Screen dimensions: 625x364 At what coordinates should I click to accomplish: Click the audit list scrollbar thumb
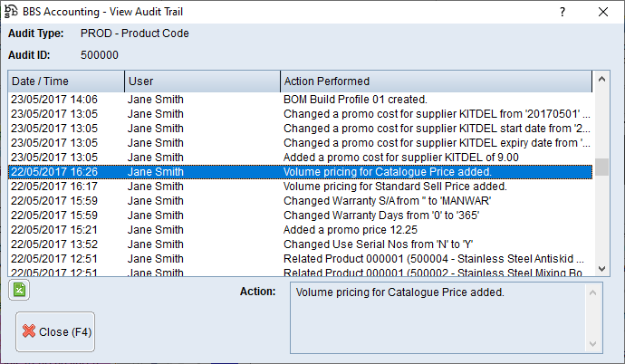pyautogui.click(x=601, y=169)
